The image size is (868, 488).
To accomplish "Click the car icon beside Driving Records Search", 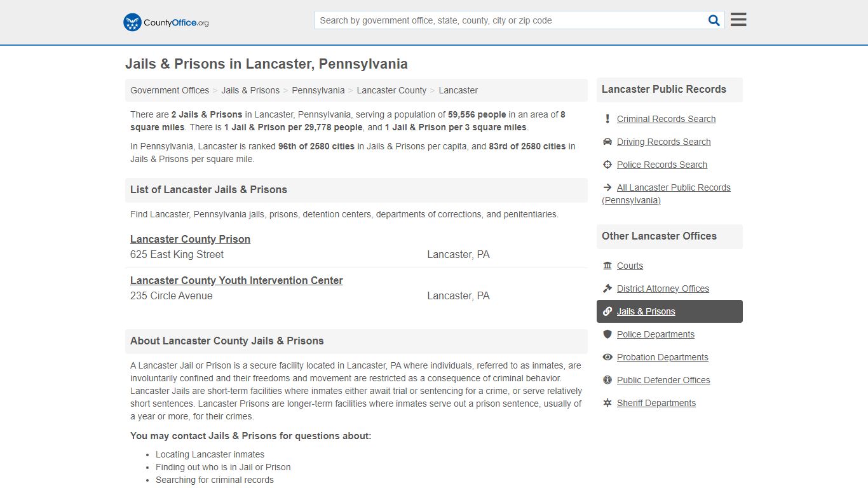I will (607, 142).
